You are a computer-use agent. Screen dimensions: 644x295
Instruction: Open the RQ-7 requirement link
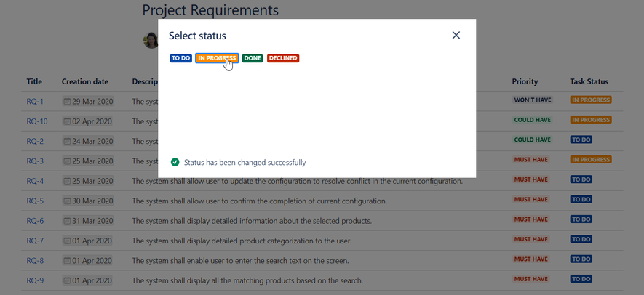tap(35, 241)
